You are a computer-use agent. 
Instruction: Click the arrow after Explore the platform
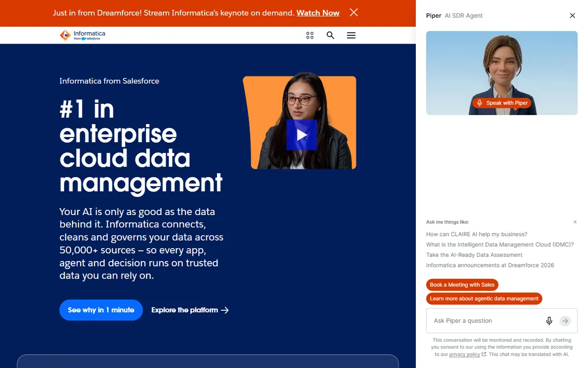[225, 310]
